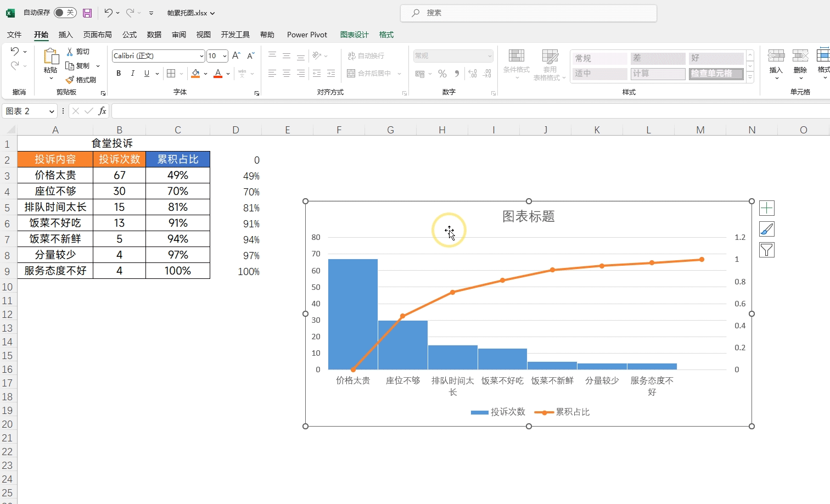Expand the Customize Quick Access Toolbar arrow
830x504 pixels.
(152, 13)
